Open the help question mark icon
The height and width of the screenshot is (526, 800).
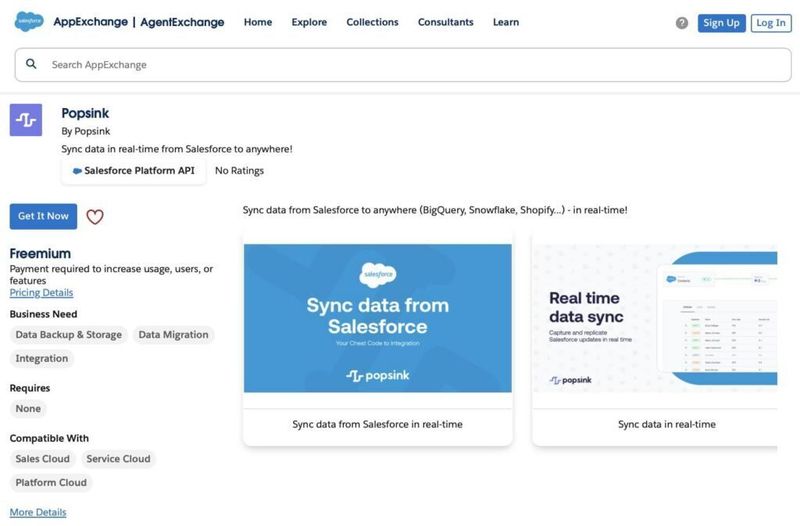point(682,23)
